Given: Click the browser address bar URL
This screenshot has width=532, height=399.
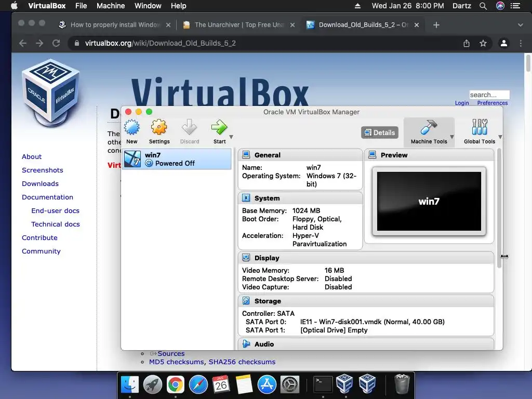Looking at the screenshot, I should point(160,43).
